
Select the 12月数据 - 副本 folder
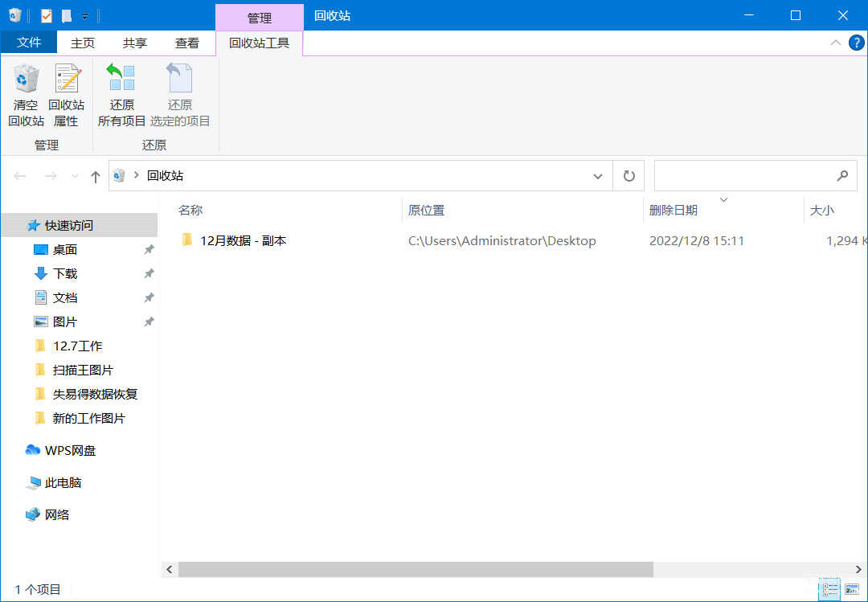(243, 240)
